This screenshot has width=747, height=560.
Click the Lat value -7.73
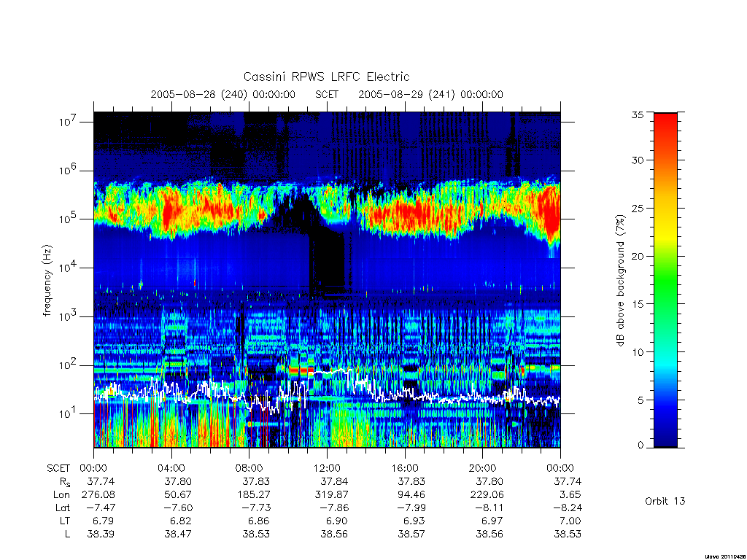click(x=255, y=507)
